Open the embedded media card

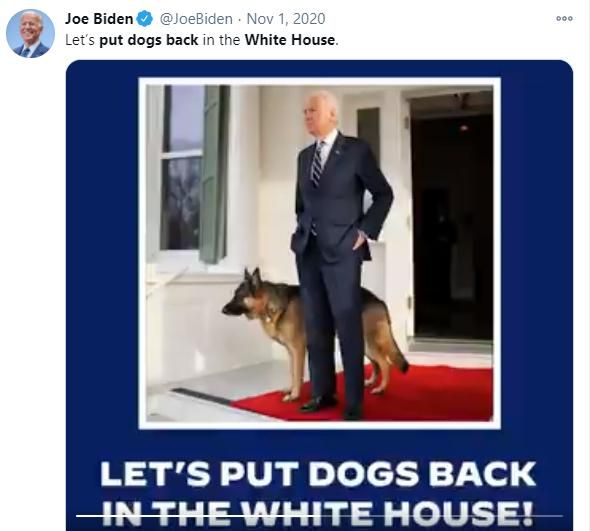pyautogui.click(x=319, y=295)
